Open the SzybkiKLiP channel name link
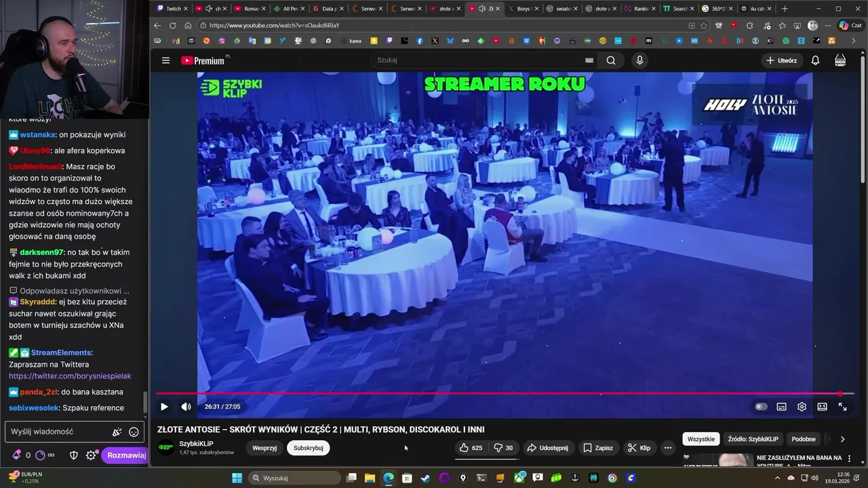 click(196, 444)
